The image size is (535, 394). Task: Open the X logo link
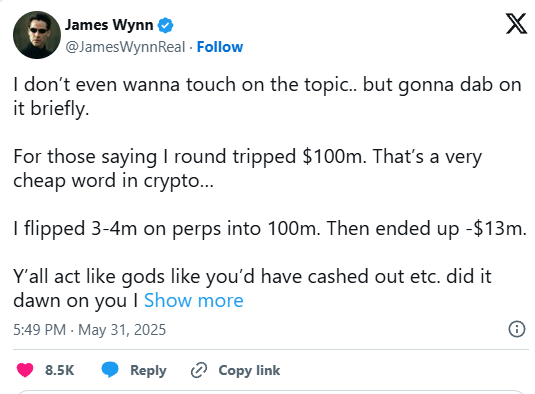click(516, 24)
